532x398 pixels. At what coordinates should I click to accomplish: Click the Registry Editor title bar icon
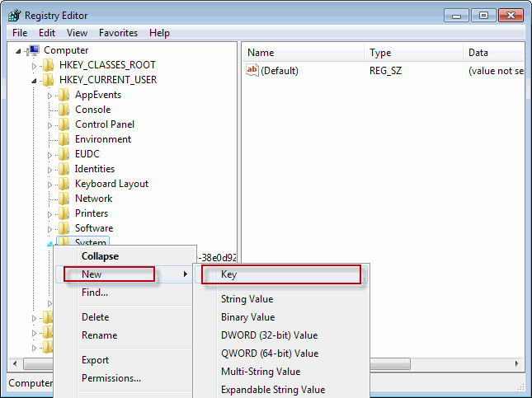(15, 16)
